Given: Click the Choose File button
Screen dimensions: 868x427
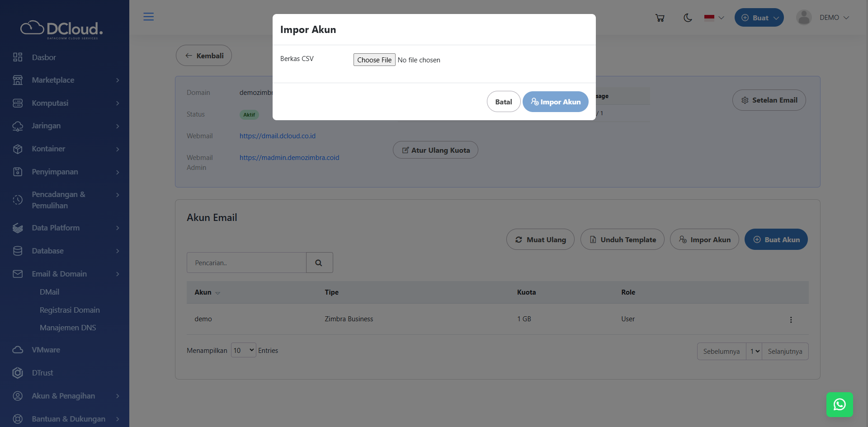Looking at the screenshot, I should [374, 60].
